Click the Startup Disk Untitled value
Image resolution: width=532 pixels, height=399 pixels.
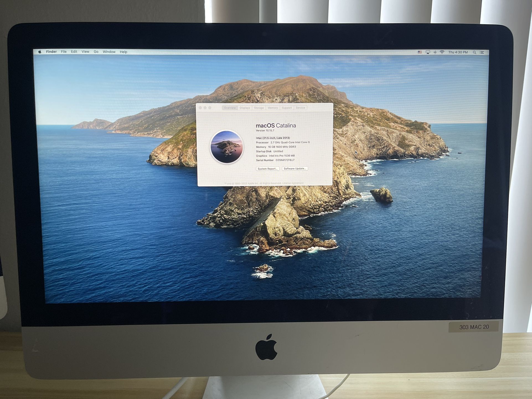[278, 151]
